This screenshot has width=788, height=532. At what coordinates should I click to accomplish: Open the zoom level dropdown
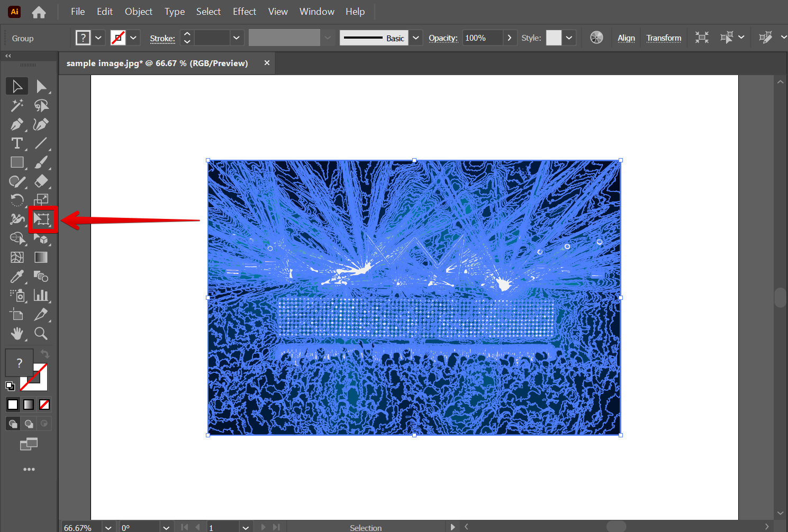[108, 527]
